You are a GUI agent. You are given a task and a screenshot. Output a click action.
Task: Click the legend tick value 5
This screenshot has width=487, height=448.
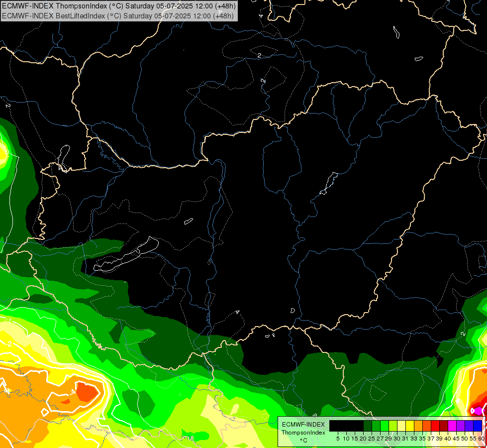(338, 439)
